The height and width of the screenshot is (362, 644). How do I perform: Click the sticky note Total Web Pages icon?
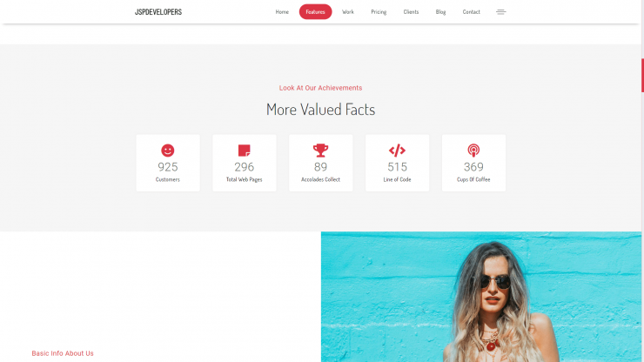tap(245, 151)
